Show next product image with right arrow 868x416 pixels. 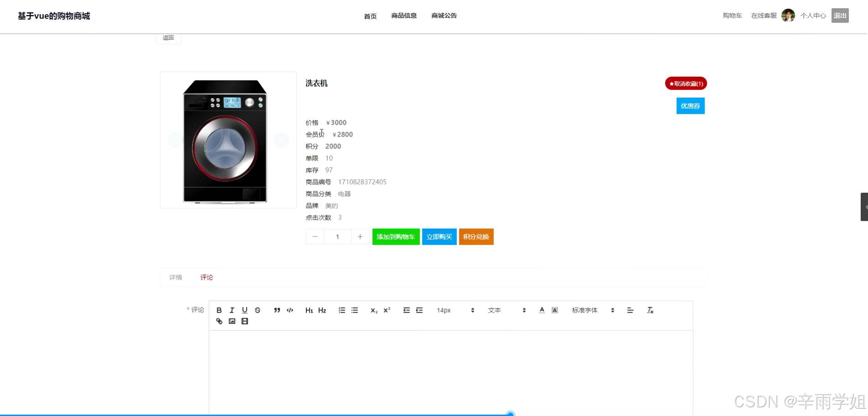[281, 140]
